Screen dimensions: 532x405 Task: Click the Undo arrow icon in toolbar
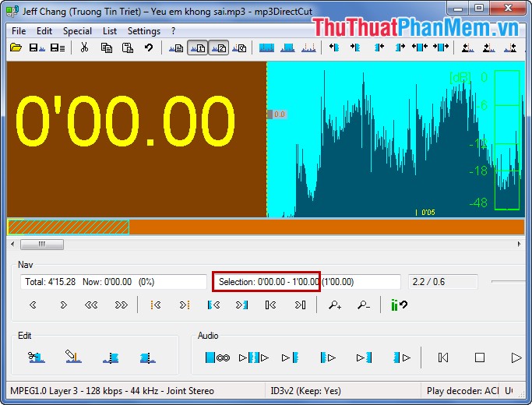(x=148, y=48)
